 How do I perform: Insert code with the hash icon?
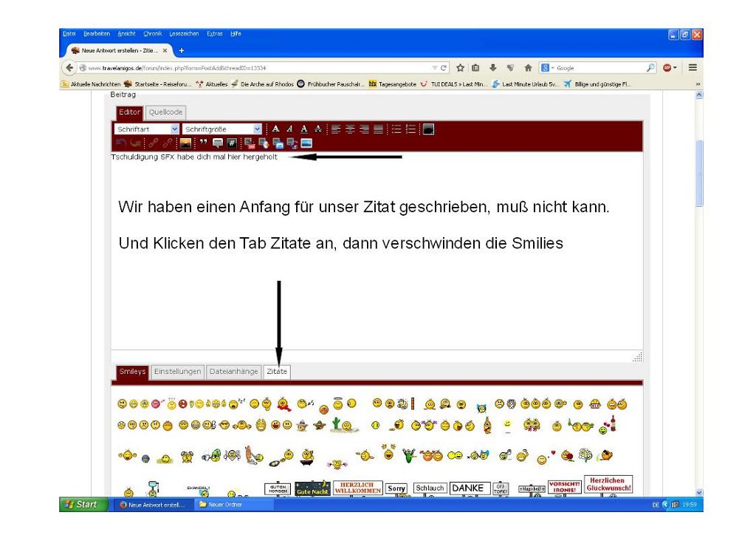[x=230, y=142]
